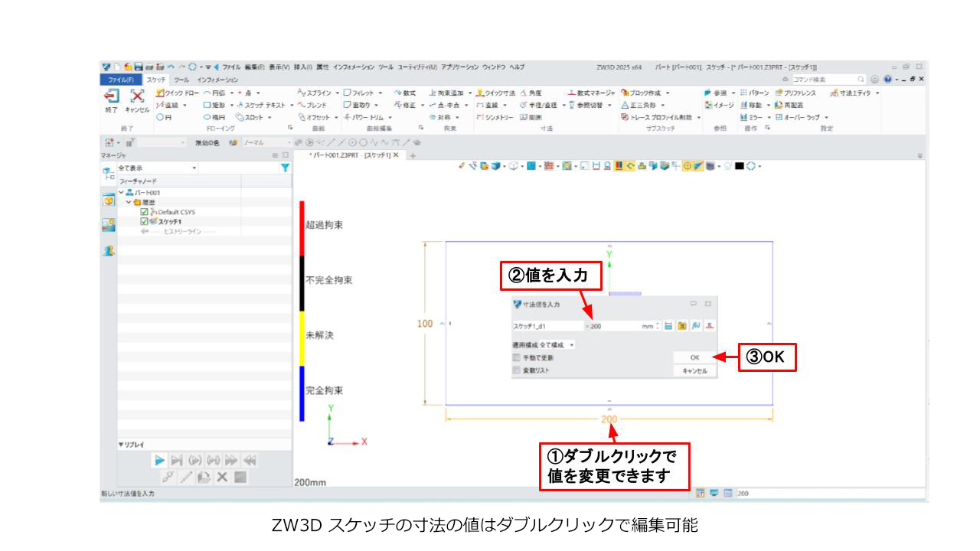Open the ヘルプ menu
Image resolution: width=980 pixels, height=551 pixels.
pyautogui.click(x=517, y=67)
